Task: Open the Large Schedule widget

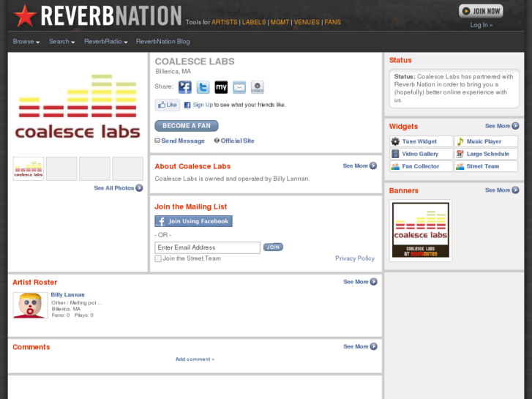Action: point(486,154)
